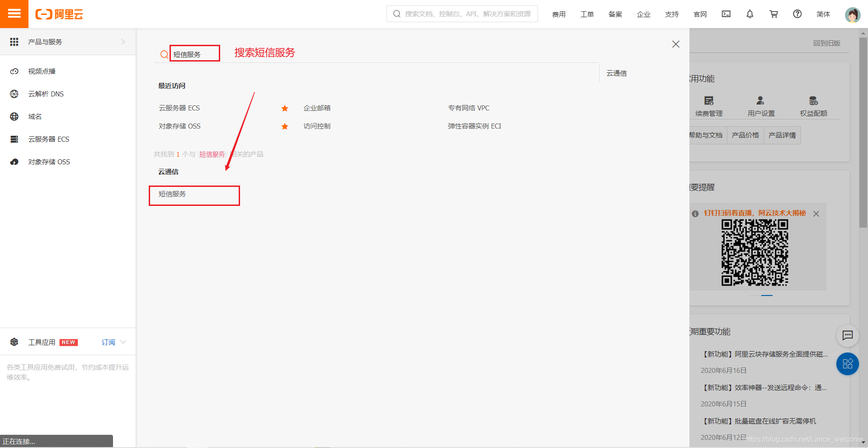Open the 阿里云块存储服务 news item
This screenshot has width=868, height=448.
(x=764, y=354)
